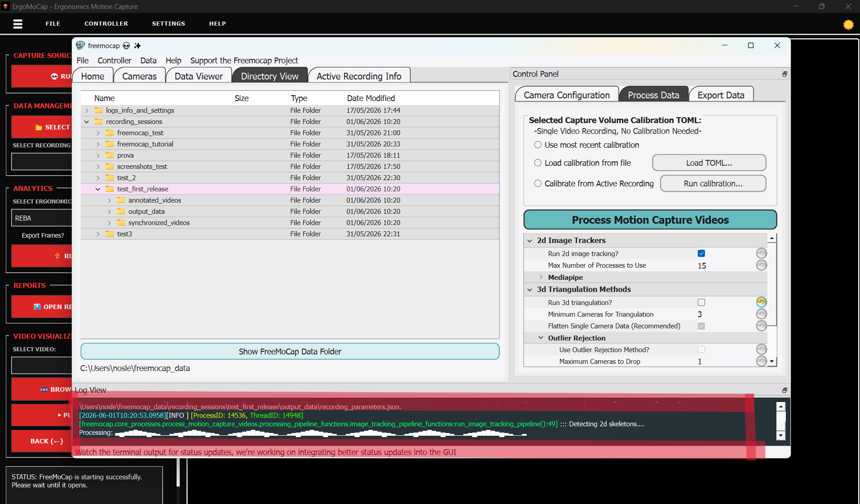Toggle Use Outlier Rejection Method checkbox

click(x=701, y=349)
